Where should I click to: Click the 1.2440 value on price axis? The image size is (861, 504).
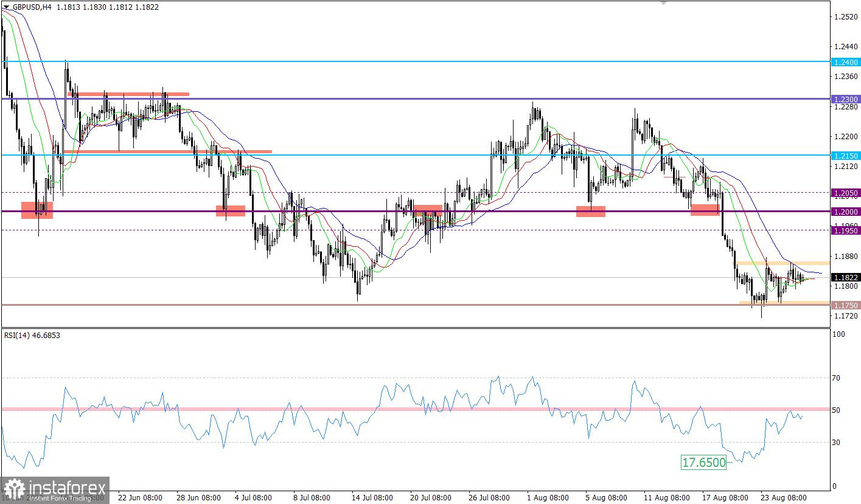click(x=846, y=46)
